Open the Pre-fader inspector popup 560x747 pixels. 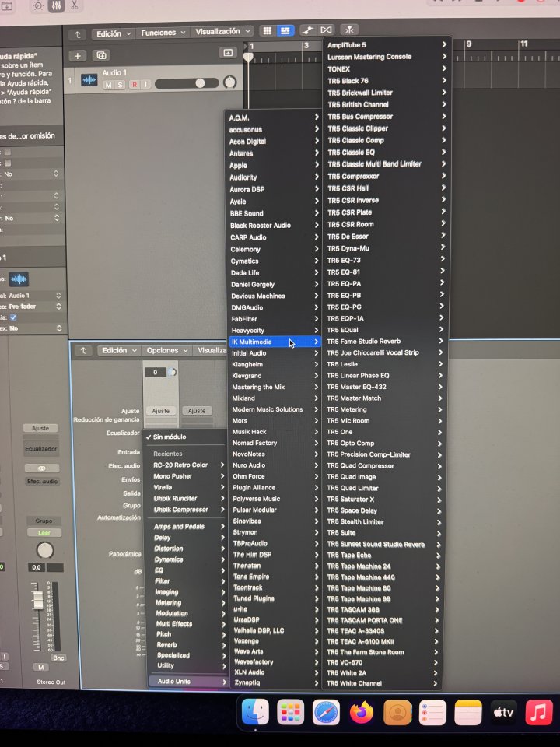coord(33,307)
